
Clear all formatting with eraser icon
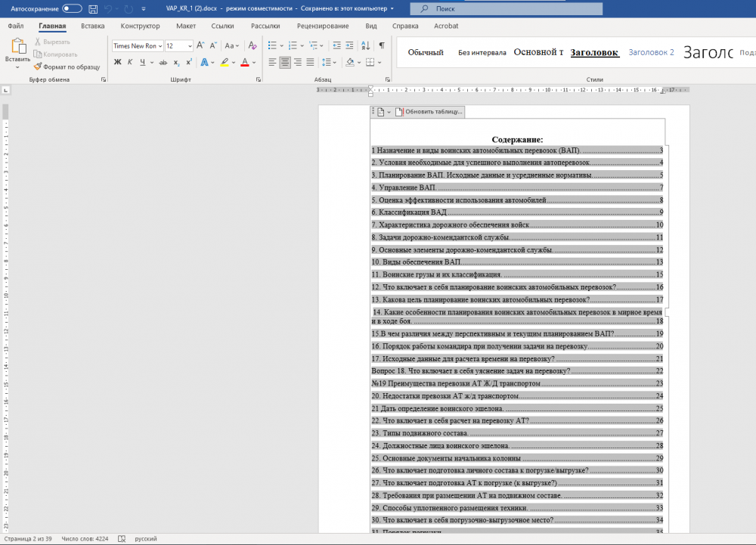pos(253,45)
